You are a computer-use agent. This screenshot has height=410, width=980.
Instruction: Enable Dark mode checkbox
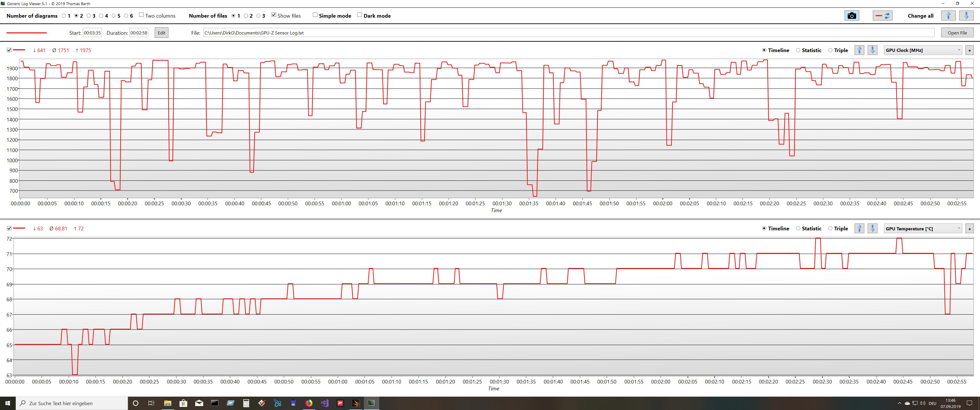(360, 15)
